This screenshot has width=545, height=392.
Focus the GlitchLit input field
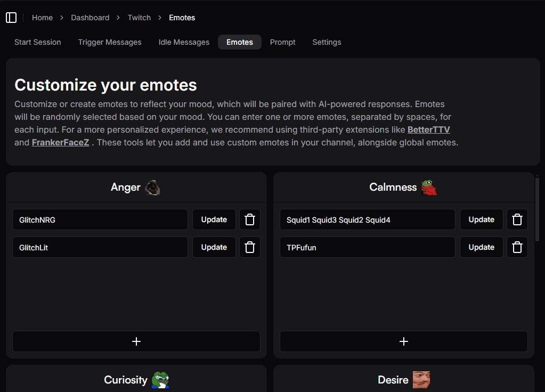coord(100,248)
